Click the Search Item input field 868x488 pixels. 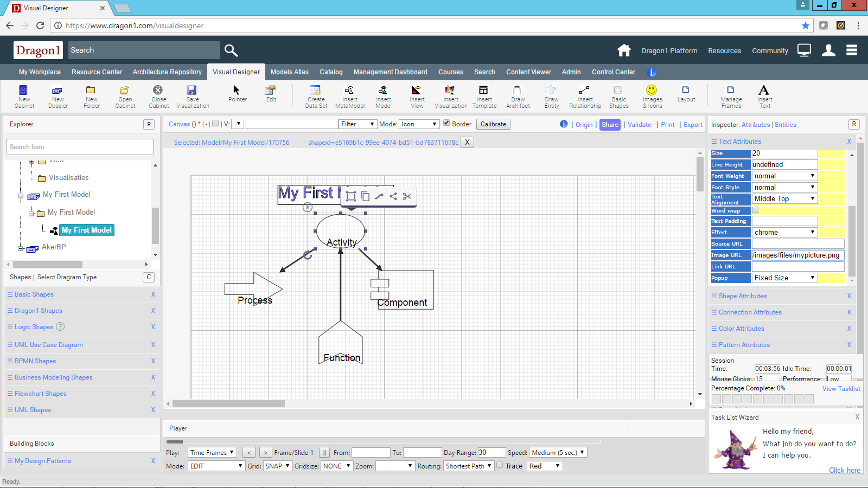point(80,147)
